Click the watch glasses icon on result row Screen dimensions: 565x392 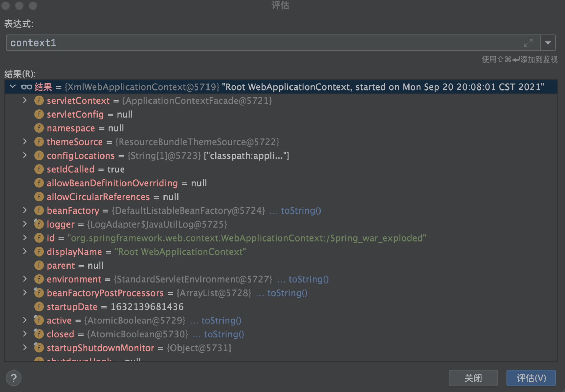point(27,87)
